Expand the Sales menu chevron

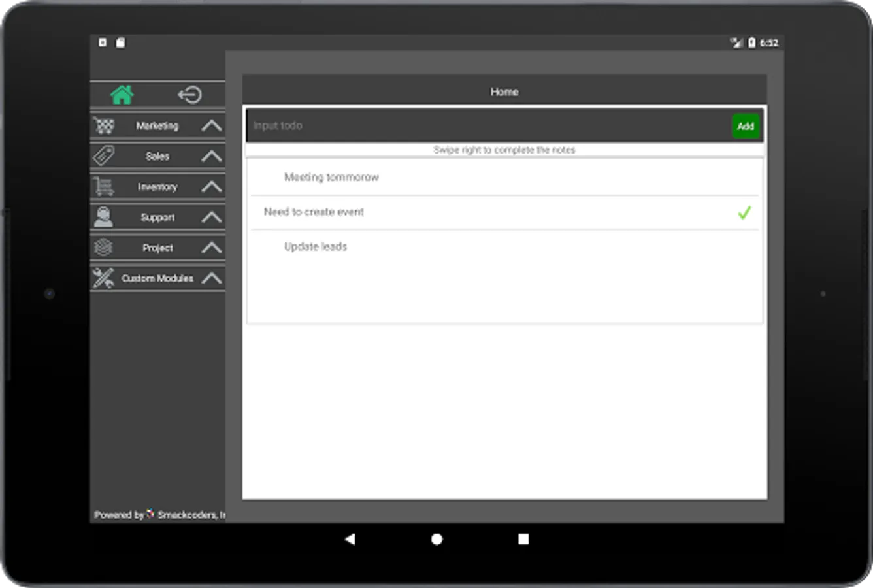click(212, 156)
